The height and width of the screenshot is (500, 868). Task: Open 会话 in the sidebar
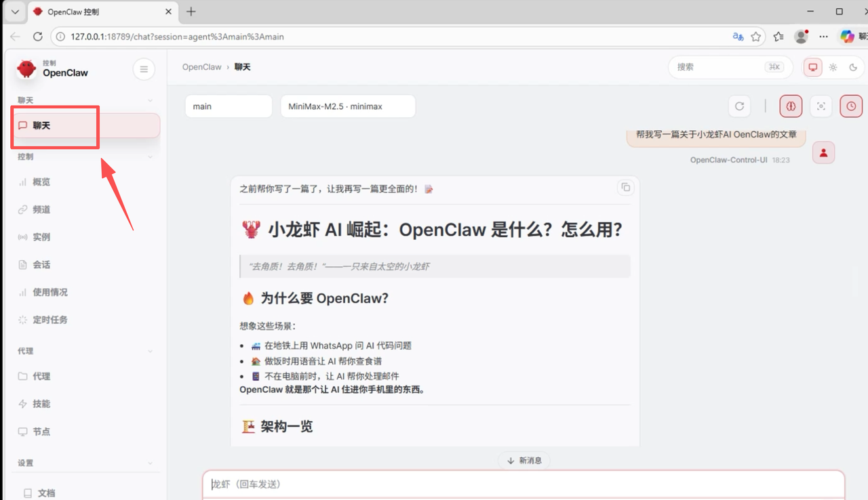click(x=87, y=265)
